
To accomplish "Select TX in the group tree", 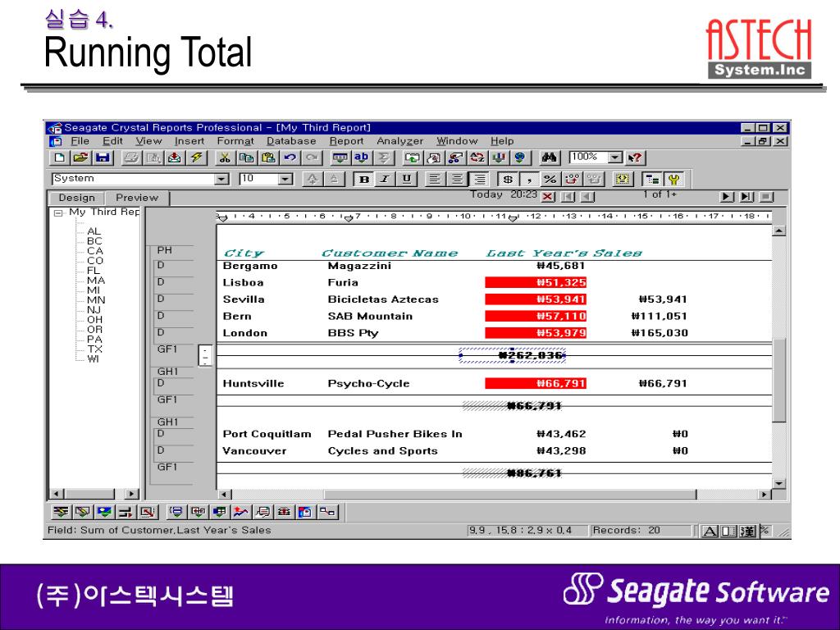I will (95, 349).
